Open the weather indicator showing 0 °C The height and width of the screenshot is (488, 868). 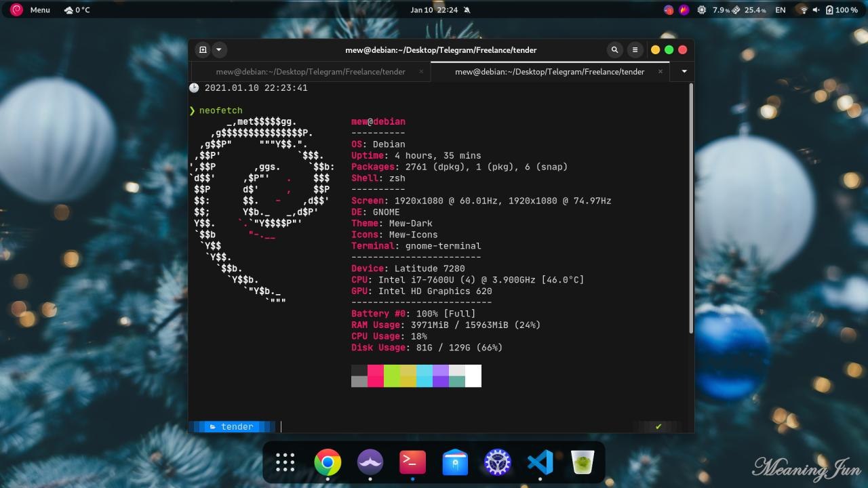77,10
